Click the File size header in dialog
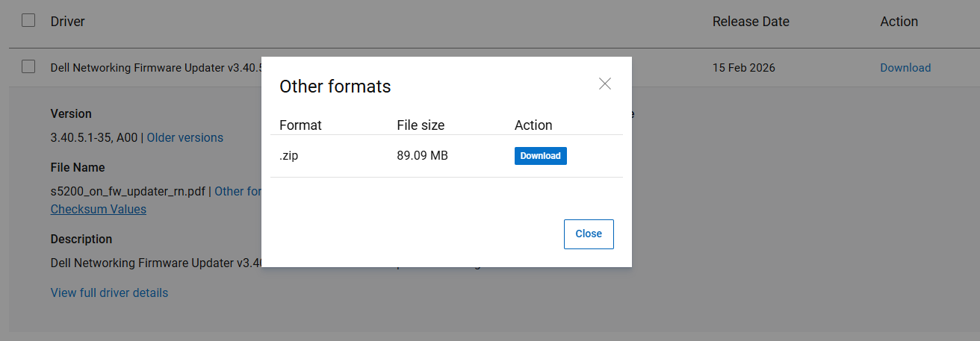The height and width of the screenshot is (341, 980). coord(421,125)
